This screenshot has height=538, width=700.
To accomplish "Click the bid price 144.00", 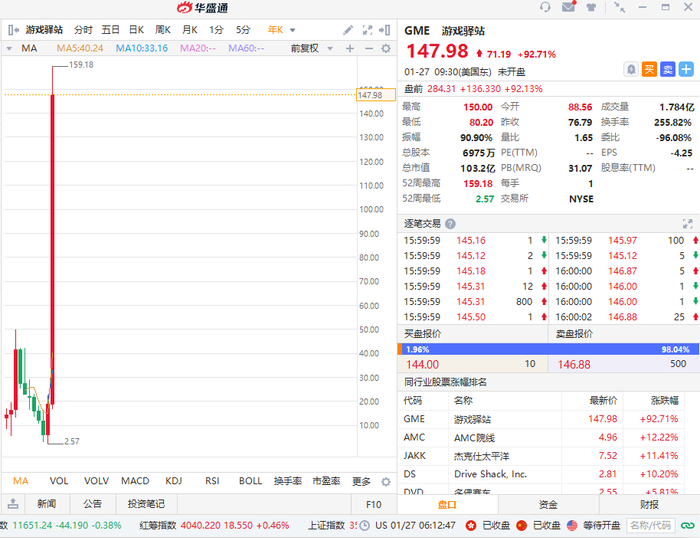I will coord(423,364).
